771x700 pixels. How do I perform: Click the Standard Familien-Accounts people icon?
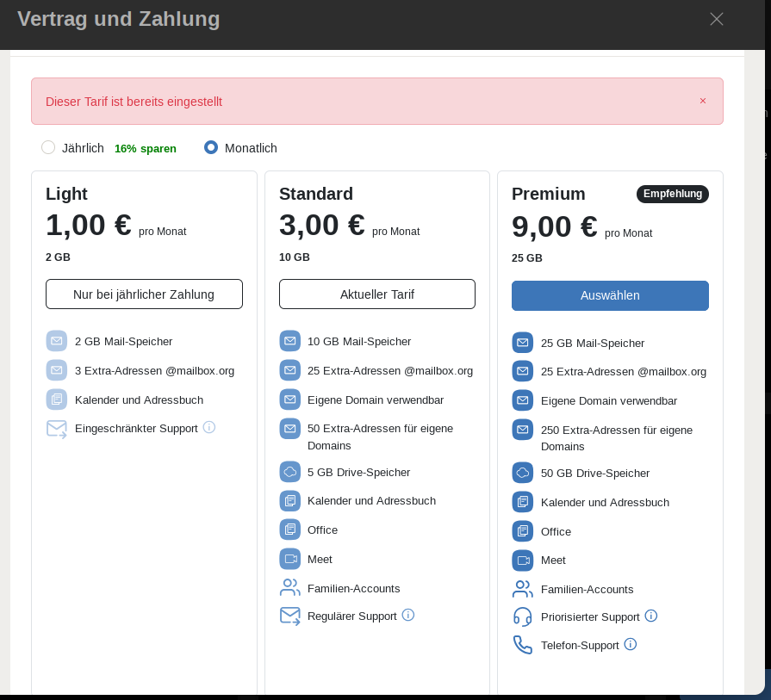290,588
